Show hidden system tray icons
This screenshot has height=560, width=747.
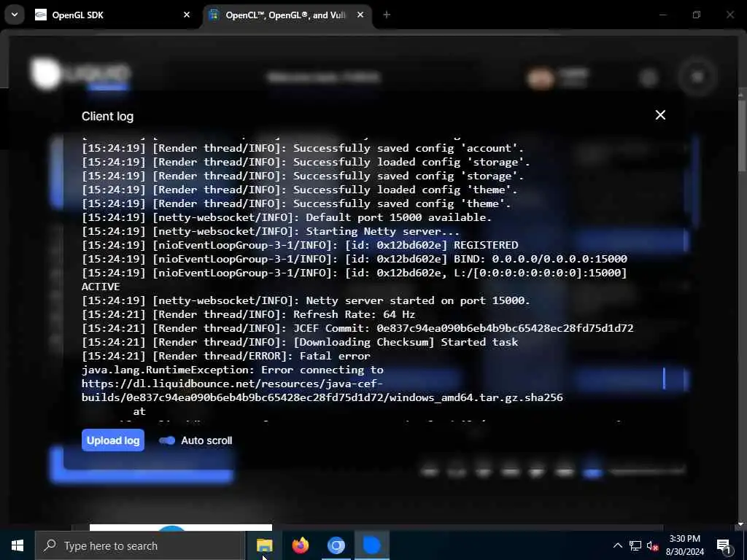pyautogui.click(x=617, y=545)
